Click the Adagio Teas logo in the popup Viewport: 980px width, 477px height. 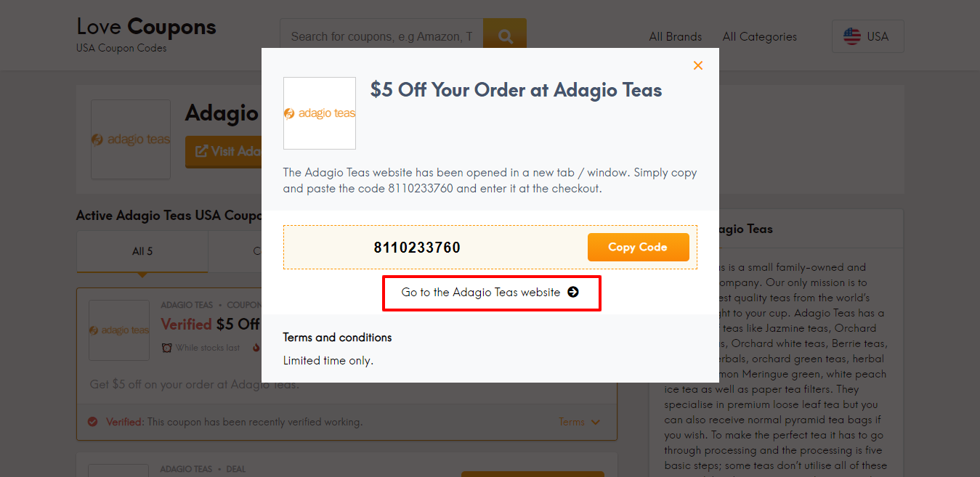point(320,113)
